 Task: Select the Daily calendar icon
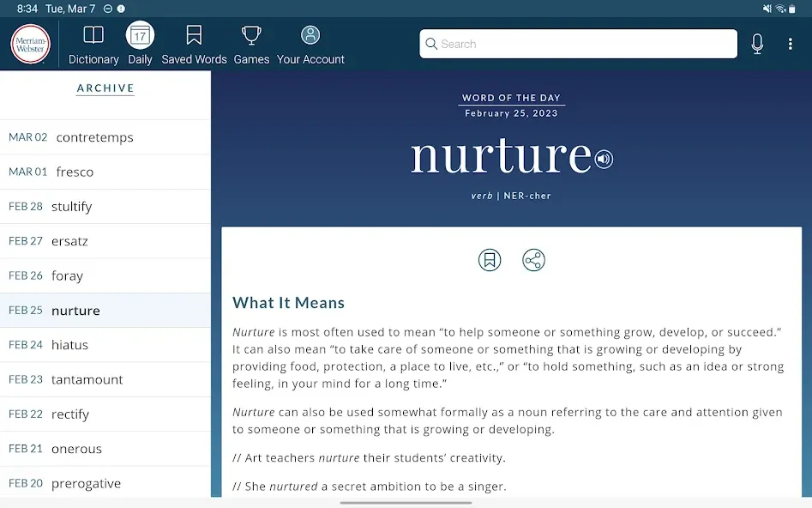point(140,35)
